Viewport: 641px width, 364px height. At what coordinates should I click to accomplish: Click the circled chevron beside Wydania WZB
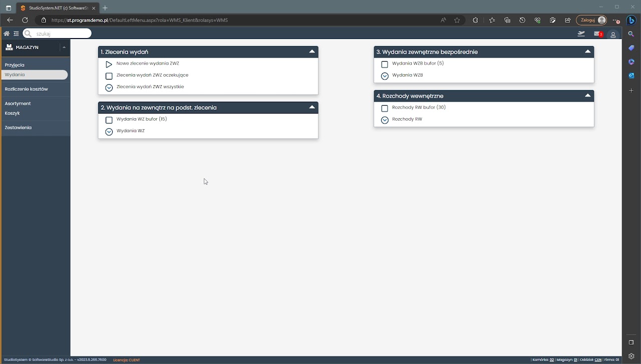point(385,76)
